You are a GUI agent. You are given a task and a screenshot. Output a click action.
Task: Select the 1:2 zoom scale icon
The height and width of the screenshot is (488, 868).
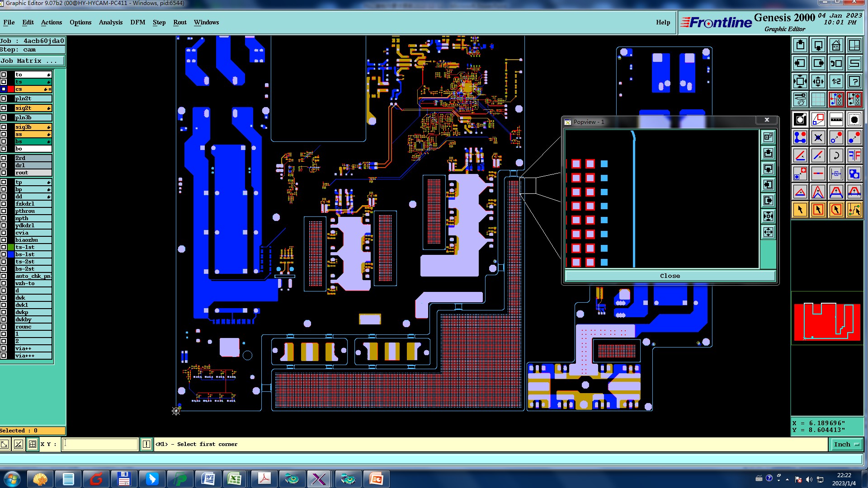[x=836, y=82]
